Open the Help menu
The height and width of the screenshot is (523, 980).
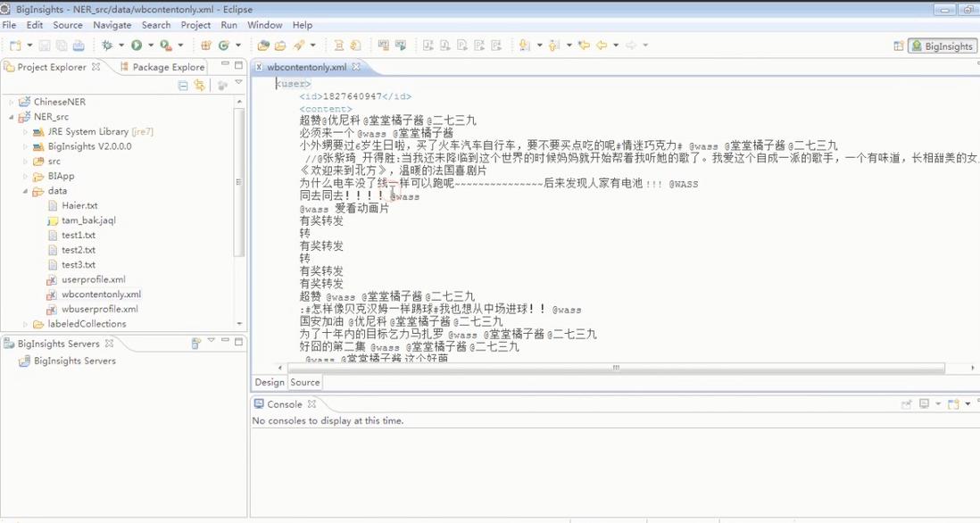(303, 25)
